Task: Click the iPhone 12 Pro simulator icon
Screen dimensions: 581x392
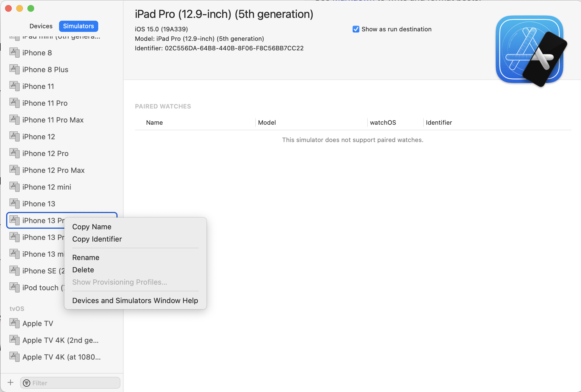Action: click(15, 153)
